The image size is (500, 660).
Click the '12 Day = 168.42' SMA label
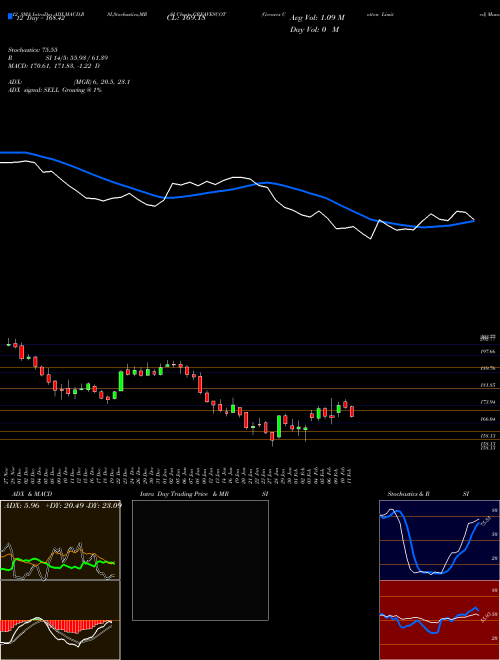coord(40,19)
